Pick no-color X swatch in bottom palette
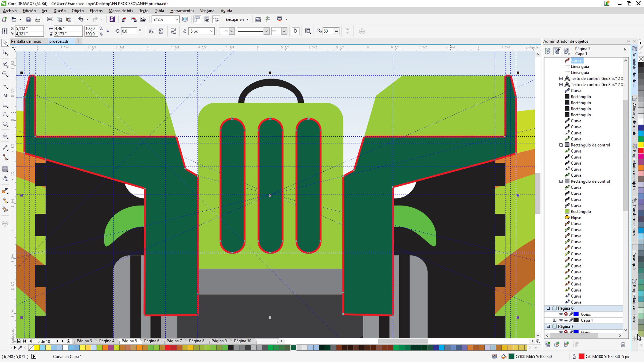The width and height of the screenshot is (644, 362). (x=31, y=348)
